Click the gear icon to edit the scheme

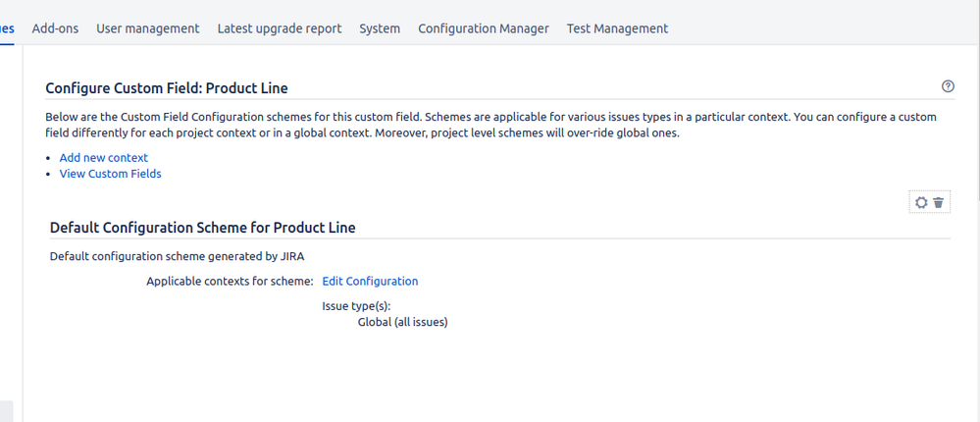coord(921,202)
